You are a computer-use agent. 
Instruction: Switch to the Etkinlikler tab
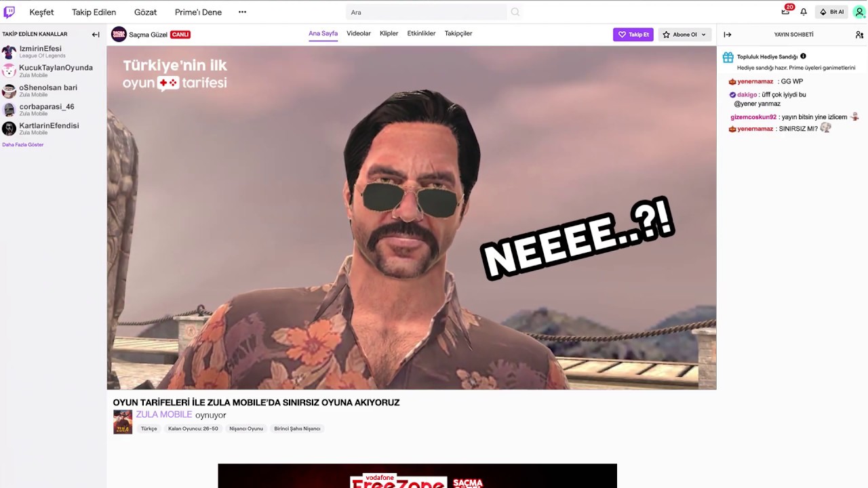[421, 34]
